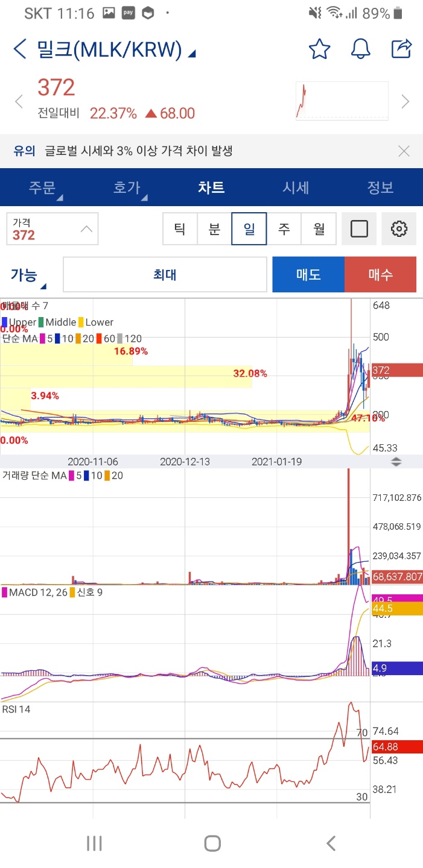This screenshot has width=423, height=868.
Task: Open the 정보 tab
Action: pos(380,187)
